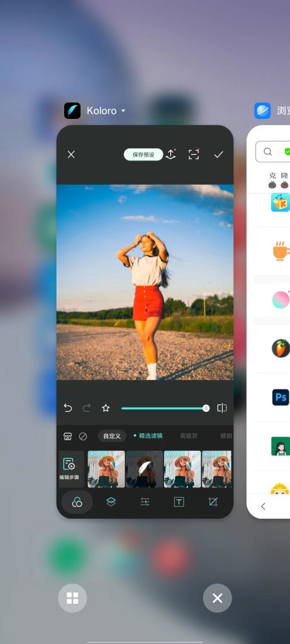Tap the grid layout button on the recents screen

(72, 598)
